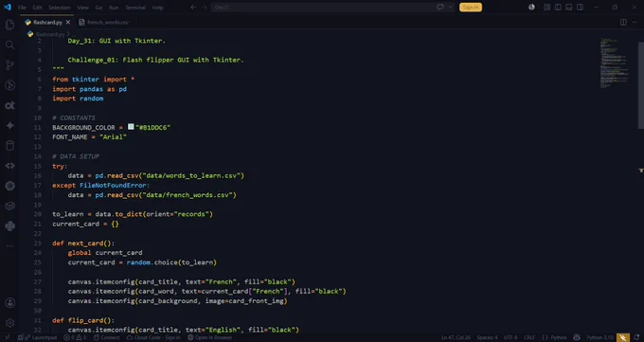Open the errors and warnings problems counter

point(75,337)
